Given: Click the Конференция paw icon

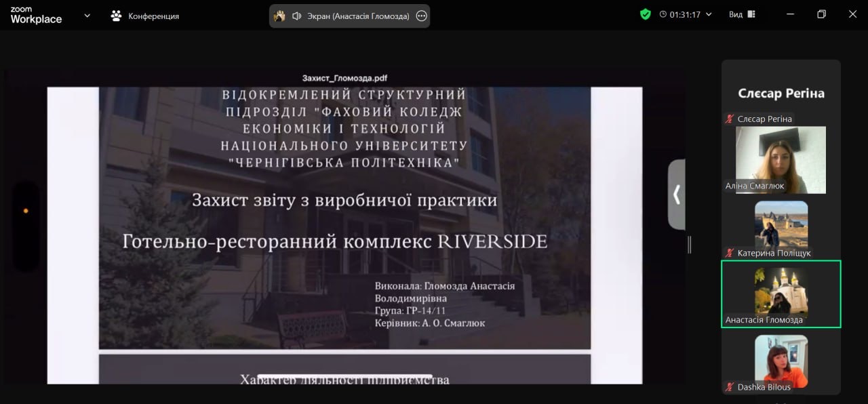Looking at the screenshot, I should [116, 16].
